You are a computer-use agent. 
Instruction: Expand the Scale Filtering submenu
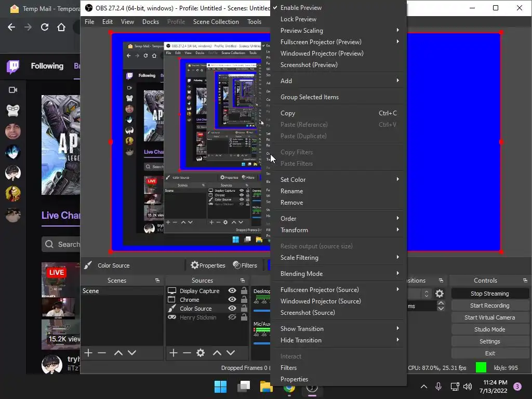pos(338,258)
